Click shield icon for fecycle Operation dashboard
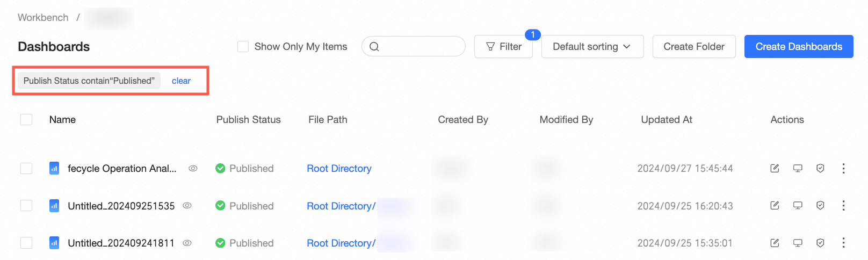This screenshot has height=260, width=868. click(x=820, y=169)
